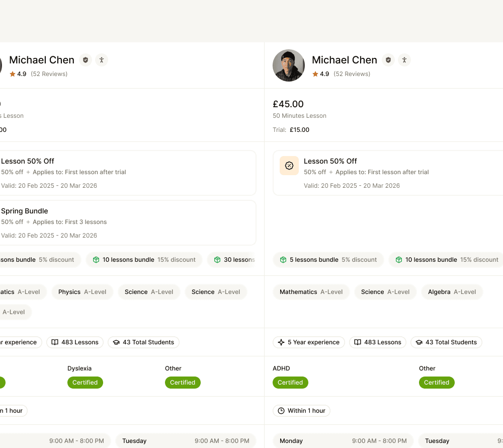Click the graduation cap icon in the left card

click(x=116, y=342)
